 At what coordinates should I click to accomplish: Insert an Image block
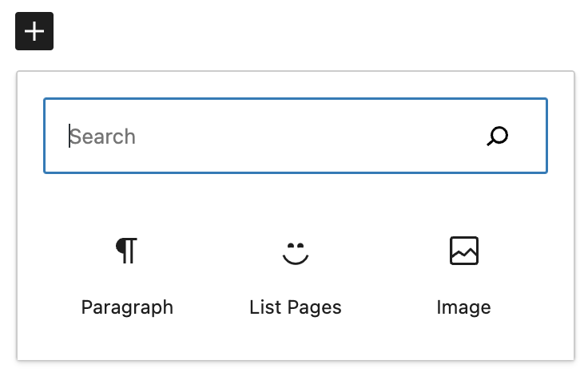tap(464, 277)
